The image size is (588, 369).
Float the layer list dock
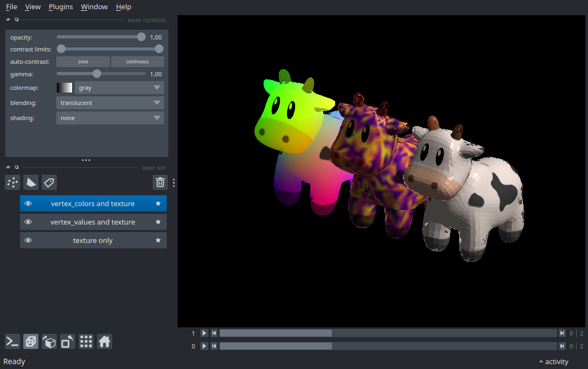pyautogui.click(x=16, y=167)
